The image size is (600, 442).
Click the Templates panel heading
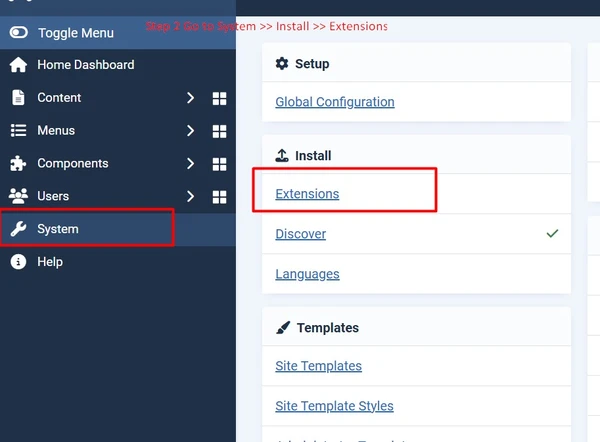click(x=328, y=328)
